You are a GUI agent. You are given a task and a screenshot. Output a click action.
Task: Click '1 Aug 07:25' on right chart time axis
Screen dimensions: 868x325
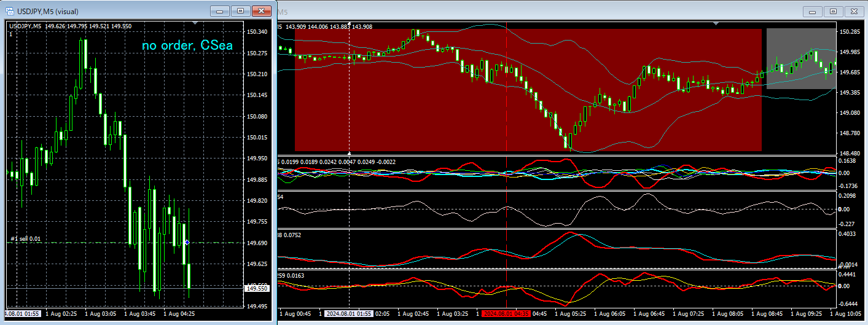pyautogui.click(x=690, y=313)
